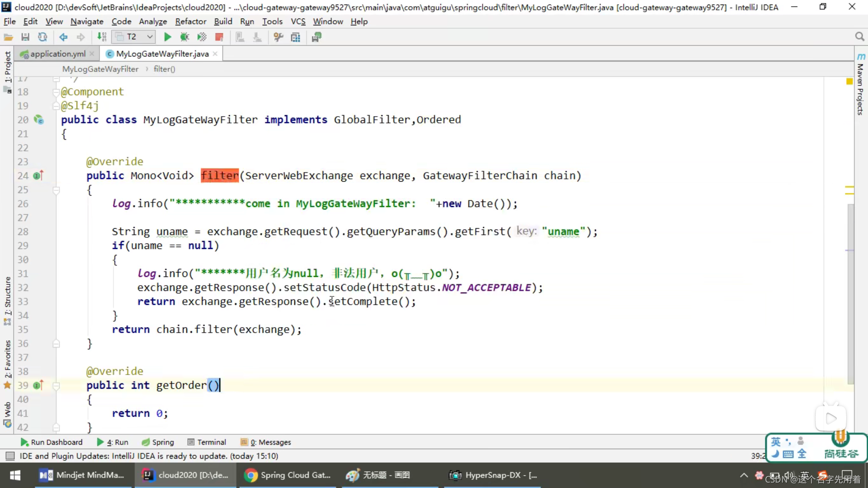Expand the T2 run configuration dropdown
The image size is (868, 488).
click(x=134, y=37)
